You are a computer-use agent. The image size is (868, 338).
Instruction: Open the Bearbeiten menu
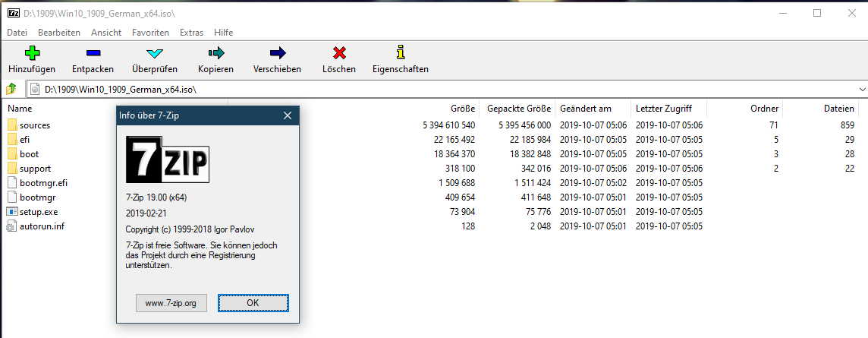(59, 33)
